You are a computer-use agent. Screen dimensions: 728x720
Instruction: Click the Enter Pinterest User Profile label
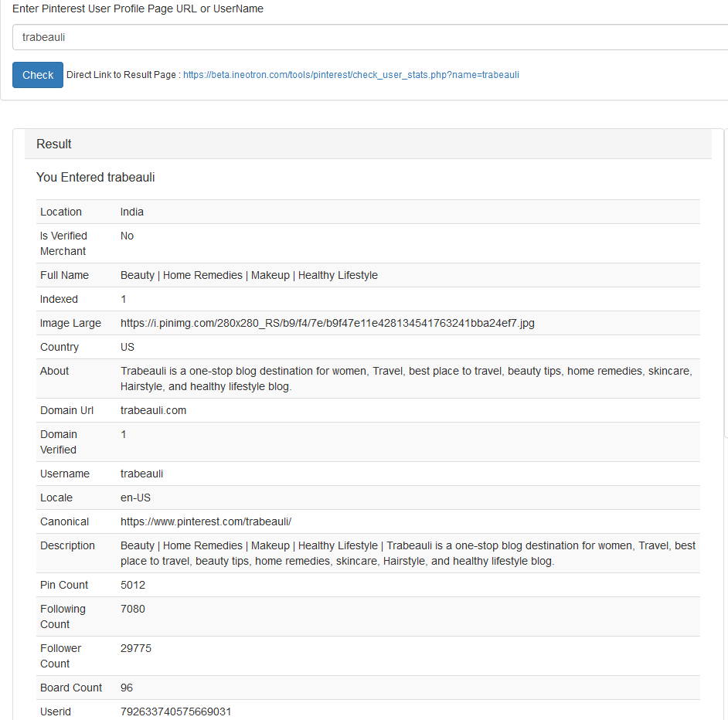138,8
